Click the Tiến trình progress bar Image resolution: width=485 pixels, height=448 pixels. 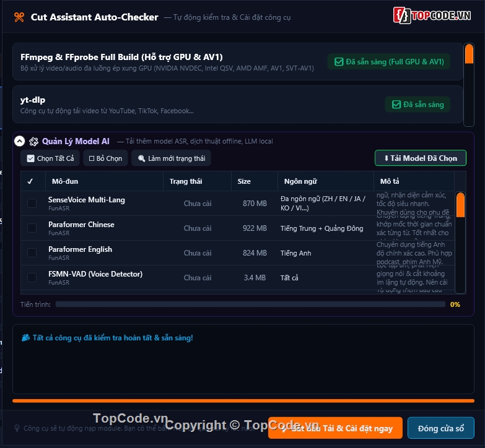pyautogui.click(x=250, y=304)
